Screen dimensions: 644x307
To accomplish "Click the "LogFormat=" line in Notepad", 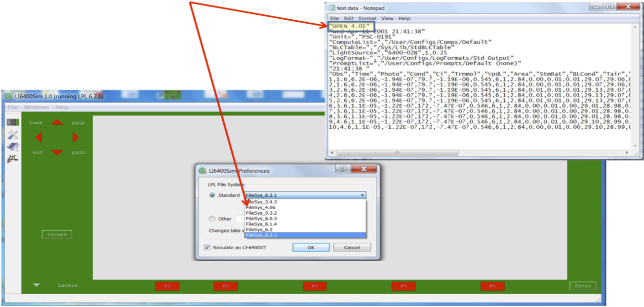I will (x=421, y=58).
